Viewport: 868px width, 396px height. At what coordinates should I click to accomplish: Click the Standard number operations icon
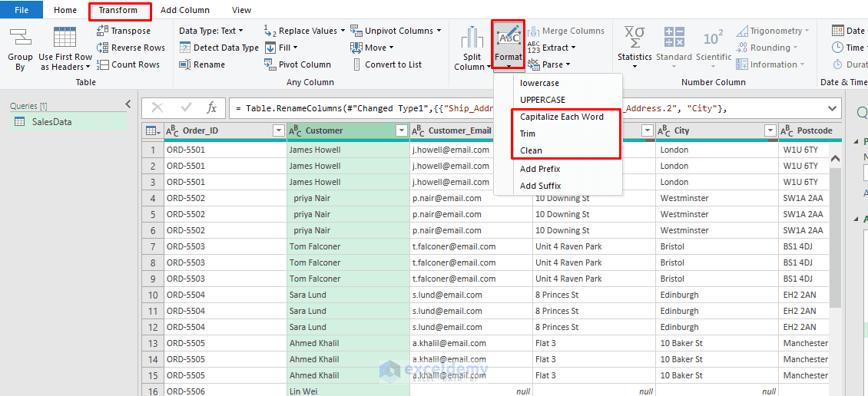click(x=674, y=38)
